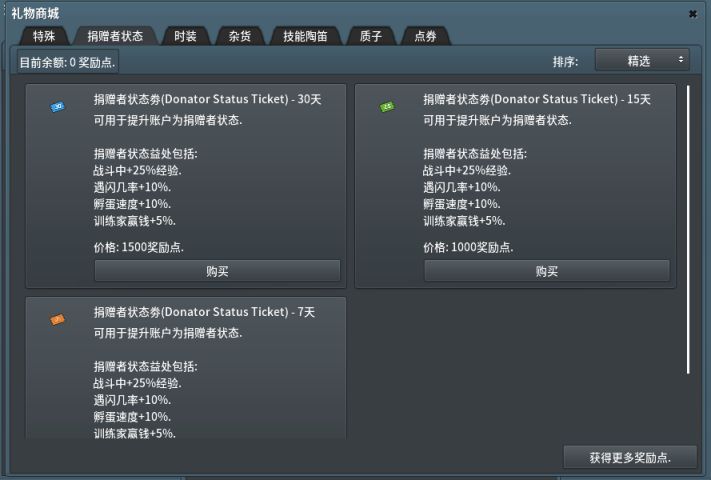Screen dimensions: 711x480
Task: Open the 点券 tab
Action: (425, 36)
